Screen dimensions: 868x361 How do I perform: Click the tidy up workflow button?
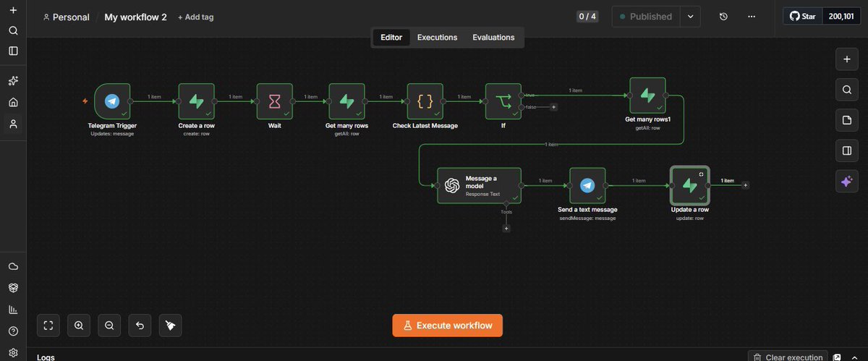pyautogui.click(x=170, y=326)
